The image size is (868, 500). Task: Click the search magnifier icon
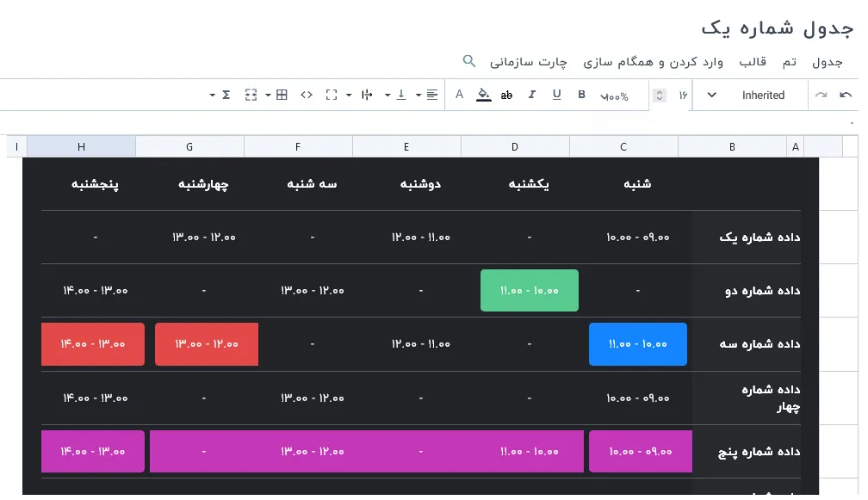(x=468, y=61)
